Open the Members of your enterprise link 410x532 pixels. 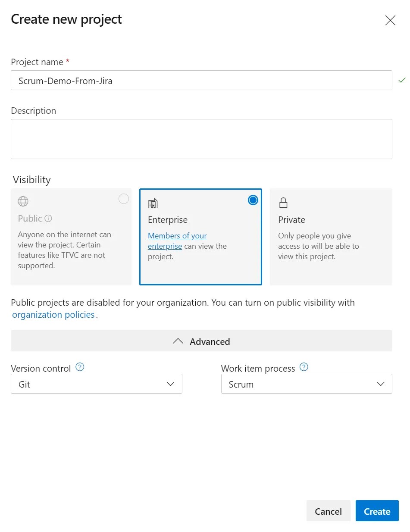coord(177,241)
